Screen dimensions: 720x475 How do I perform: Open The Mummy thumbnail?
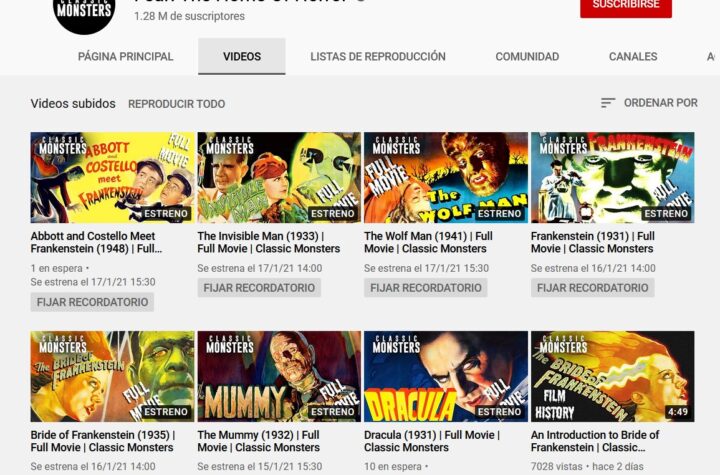tap(279, 376)
